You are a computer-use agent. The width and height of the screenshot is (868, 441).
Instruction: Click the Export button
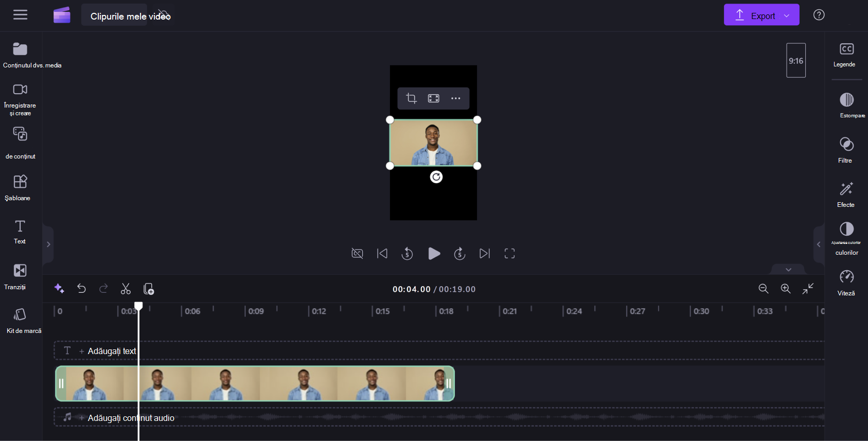761,15
